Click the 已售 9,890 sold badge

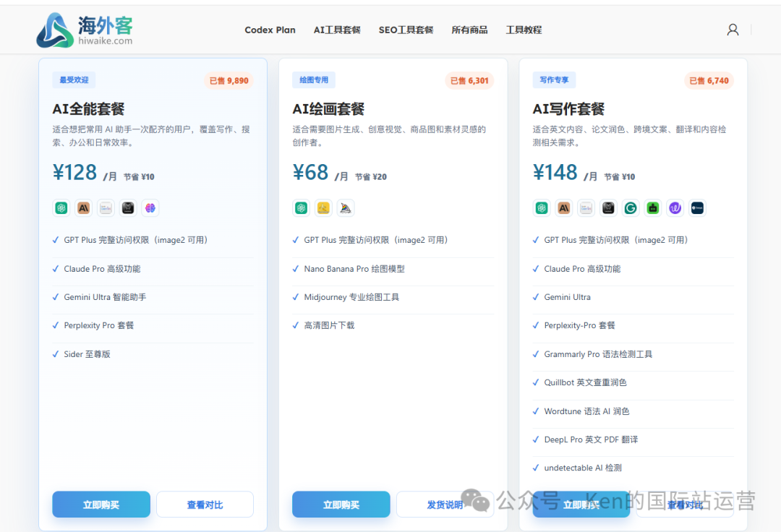(x=229, y=81)
